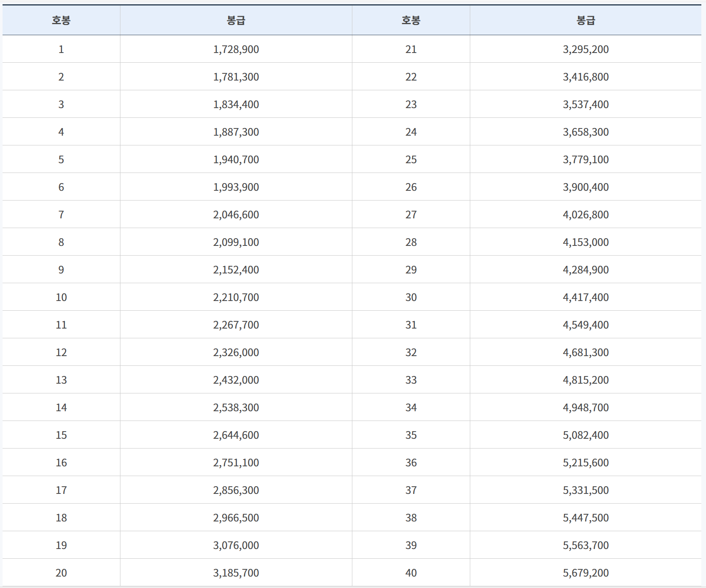Image resolution: width=706 pixels, height=588 pixels.
Task: Select the salary value 2,099,100
Action: coord(236,242)
